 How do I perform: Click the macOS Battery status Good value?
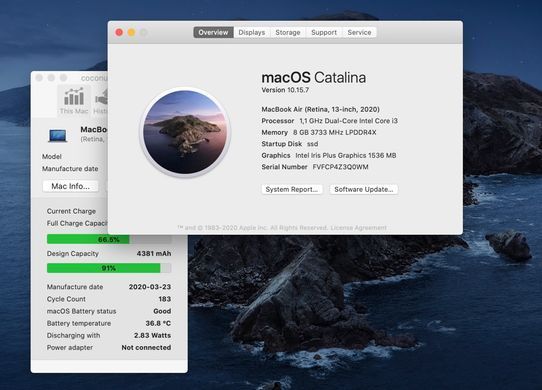click(x=162, y=311)
